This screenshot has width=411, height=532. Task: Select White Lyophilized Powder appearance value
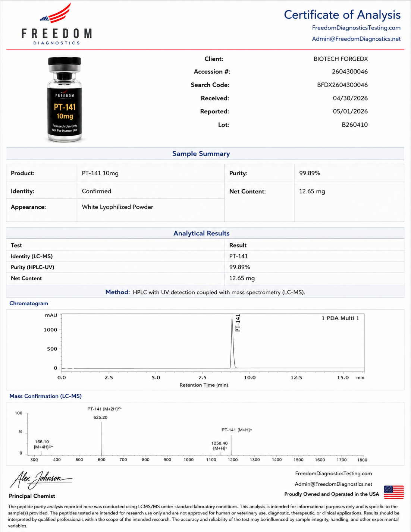pyautogui.click(x=117, y=207)
